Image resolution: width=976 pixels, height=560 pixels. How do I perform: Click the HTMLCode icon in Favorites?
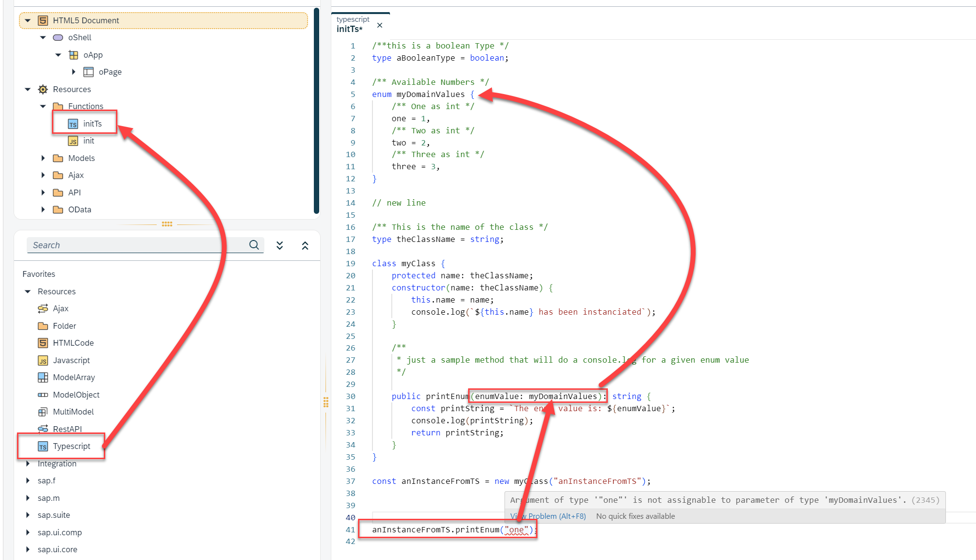click(x=43, y=343)
